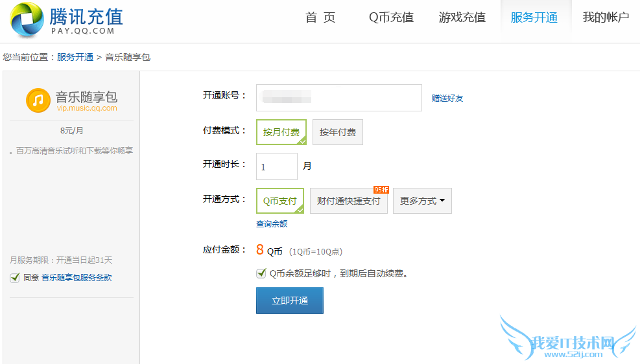
Task: Open 音乐随享包服务条款 link
Action: [77, 278]
